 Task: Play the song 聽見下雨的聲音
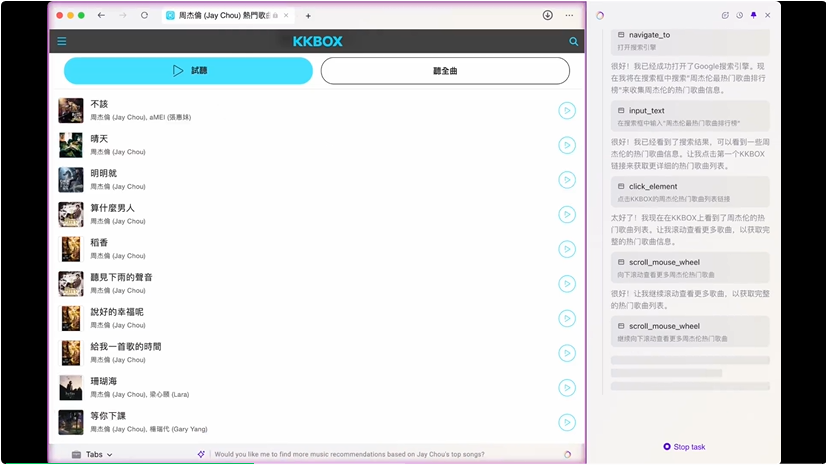(567, 284)
